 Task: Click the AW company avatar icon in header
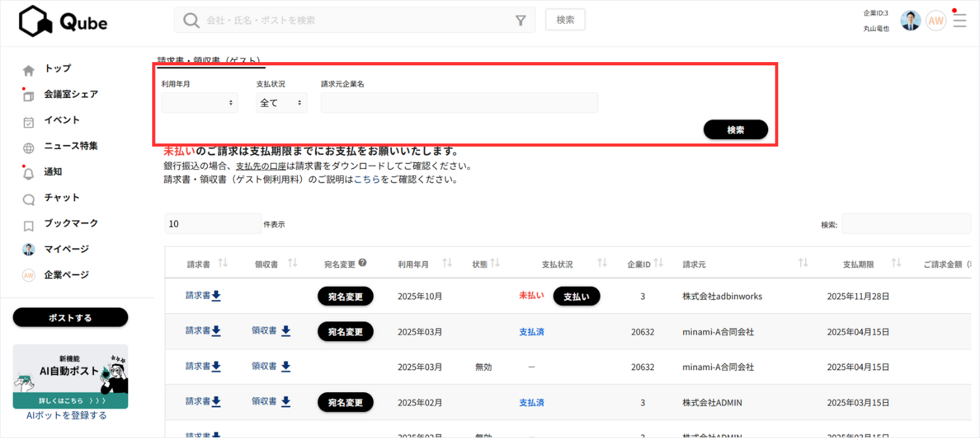pos(936,21)
